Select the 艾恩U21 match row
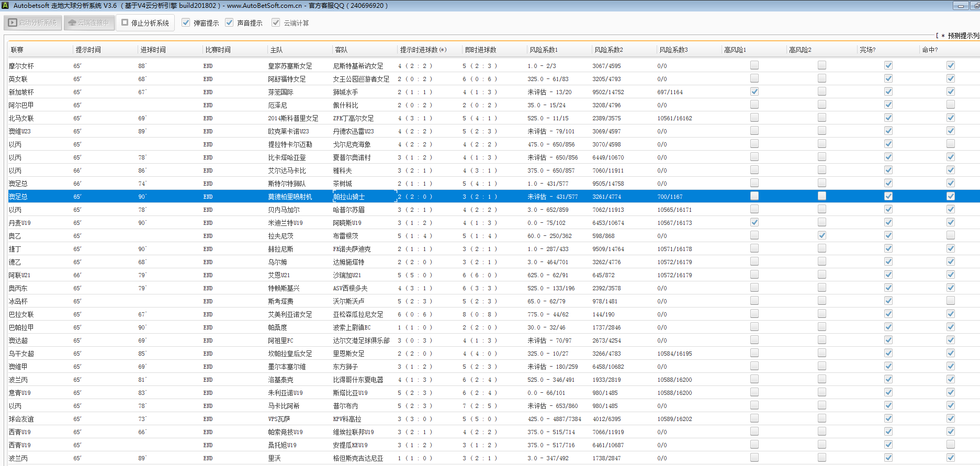The image size is (980, 466). [x=279, y=275]
